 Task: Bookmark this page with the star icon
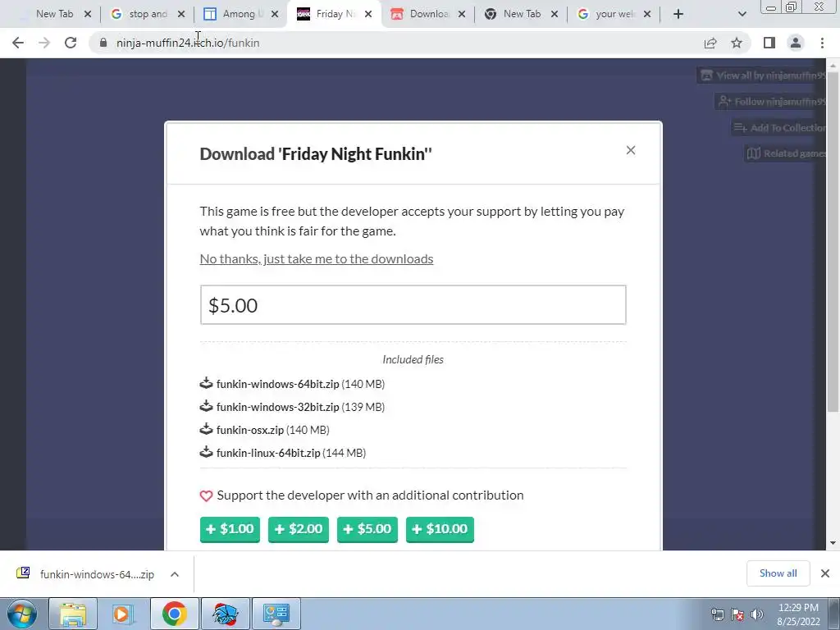pos(737,43)
